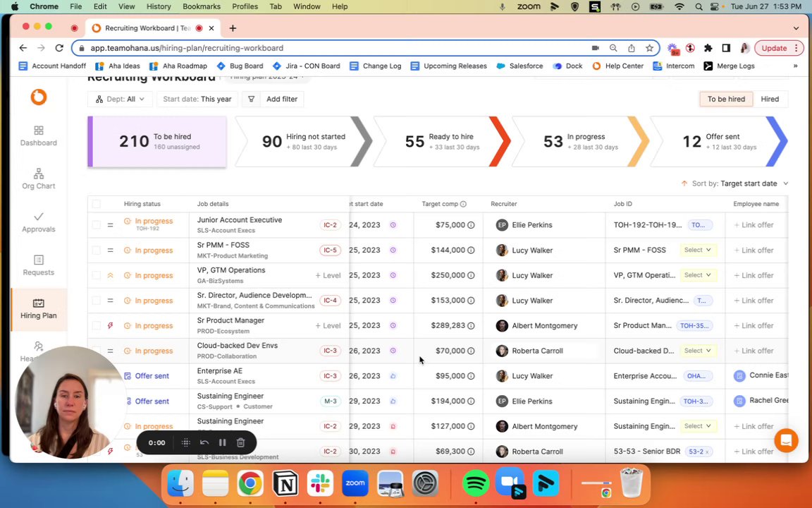The height and width of the screenshot is (508, 812).
Task: Click the clock icon beside 24, 2023 date
Action: pyautogui.click(x=393, y=225)
